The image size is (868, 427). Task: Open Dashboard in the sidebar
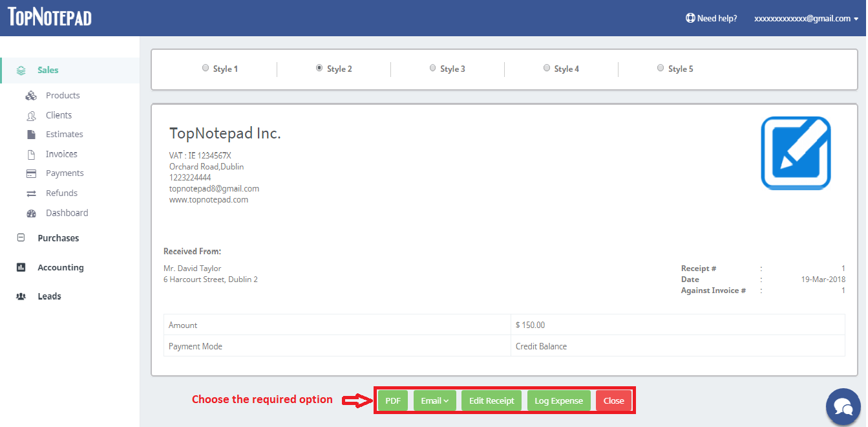pos(67,213)
